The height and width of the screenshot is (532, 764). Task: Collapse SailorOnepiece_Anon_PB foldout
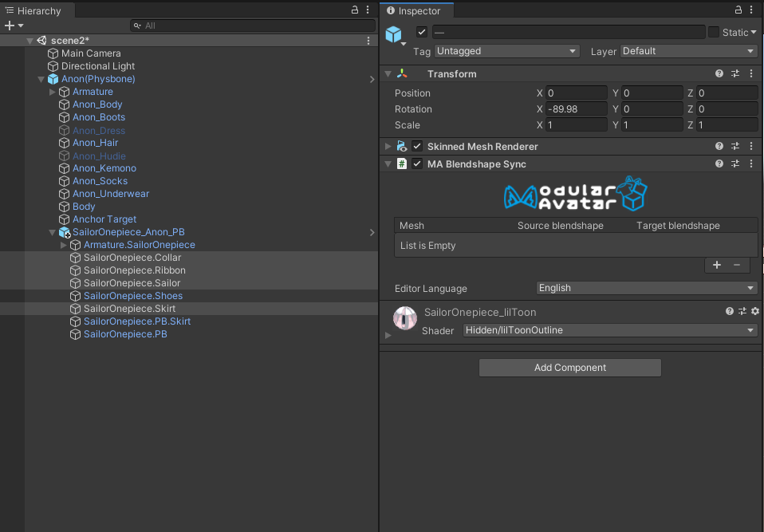coord(52,232)
